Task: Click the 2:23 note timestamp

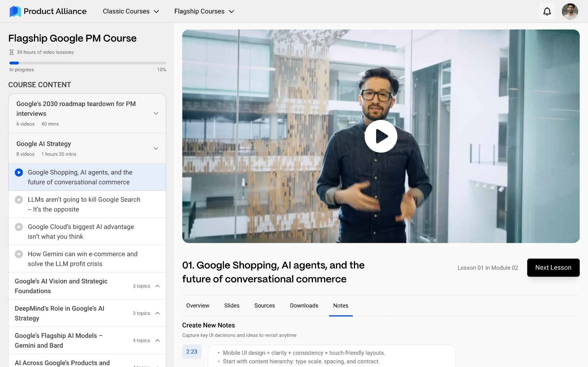Action: (192, 351)
